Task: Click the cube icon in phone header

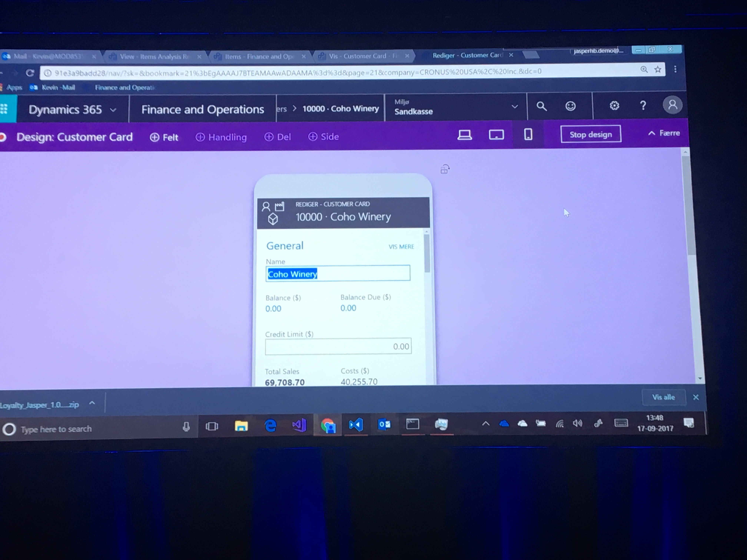Action: [273, 219]
